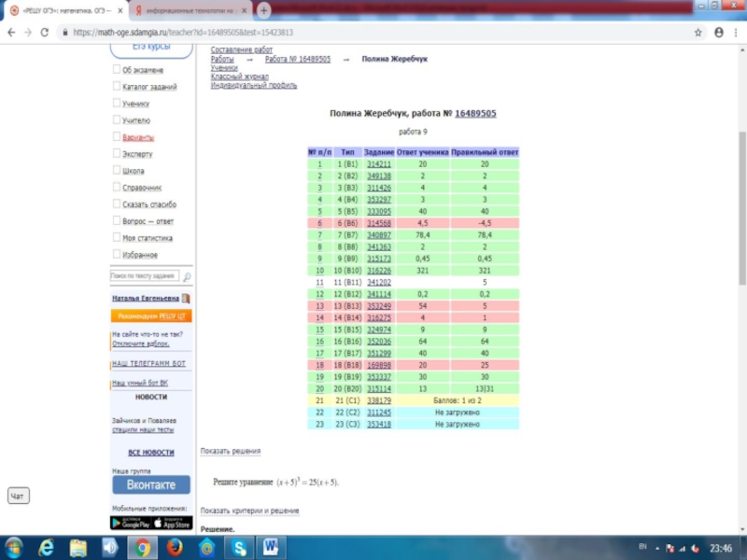Click the search magnifier icon in sidebar
Screen dimensions: 747x560
187,276
